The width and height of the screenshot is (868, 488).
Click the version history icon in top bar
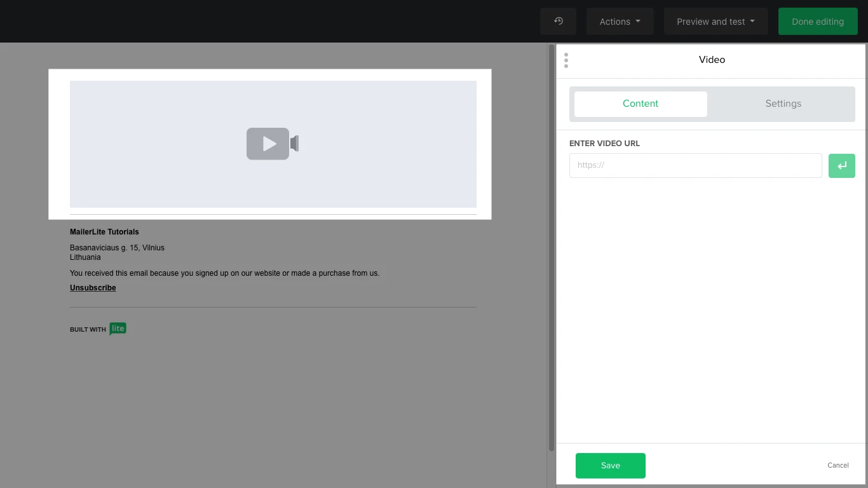[x=558, y=22]
